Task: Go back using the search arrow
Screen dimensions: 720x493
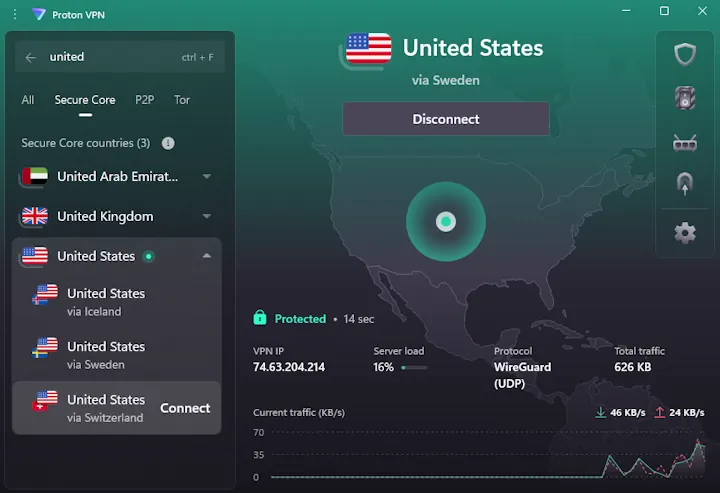Action: (31, 57)
